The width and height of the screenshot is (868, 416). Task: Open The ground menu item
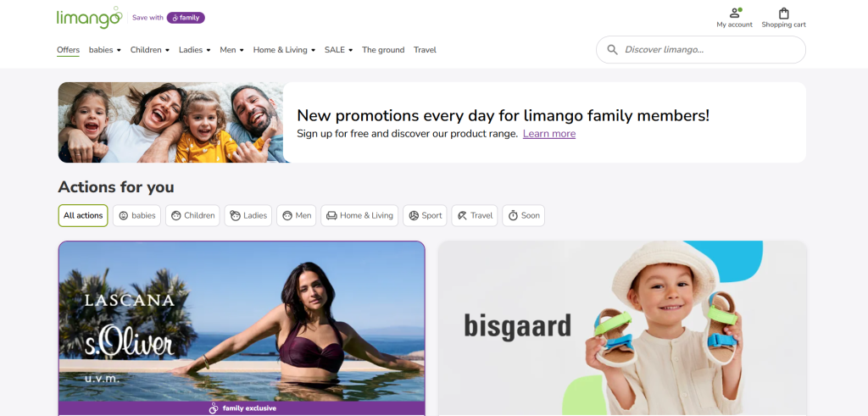click(383, 50)
